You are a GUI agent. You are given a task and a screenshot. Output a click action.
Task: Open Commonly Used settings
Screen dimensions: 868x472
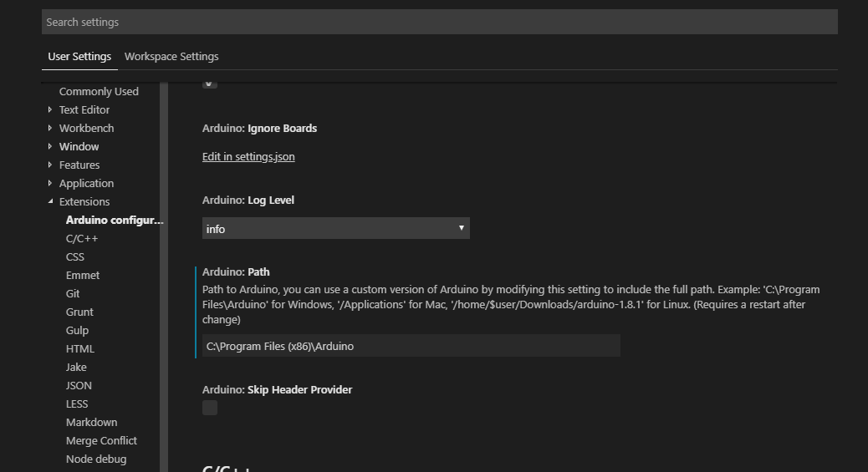99,91
